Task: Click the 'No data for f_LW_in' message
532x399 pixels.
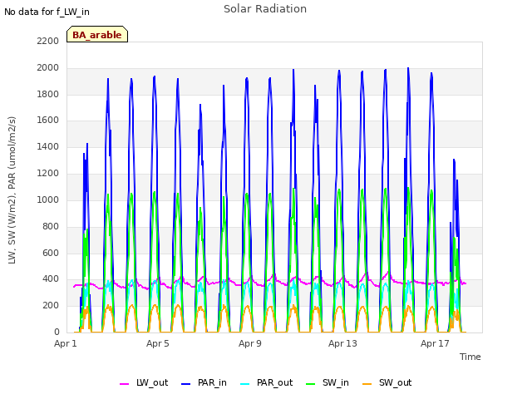Action: click(47, 12)
